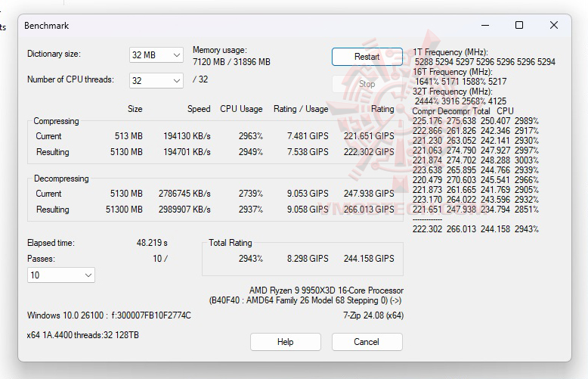
Task: Click the log row starting with 225.176
Action: click(x=475, y=121)
